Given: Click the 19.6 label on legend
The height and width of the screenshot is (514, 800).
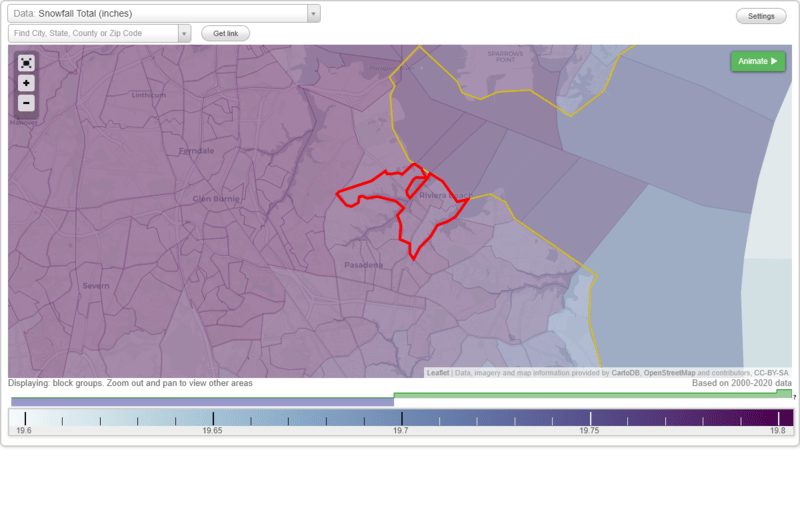Looking at the screenshot, I should point(24,431).
